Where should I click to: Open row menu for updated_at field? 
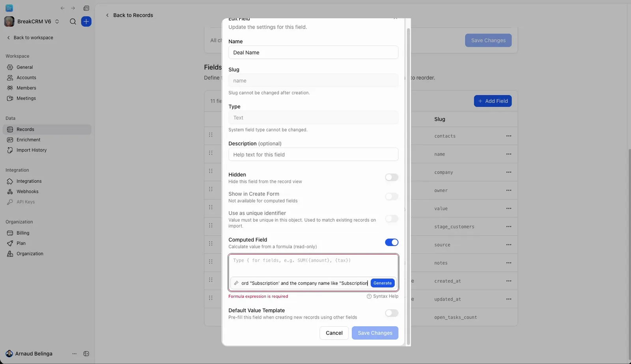[x=509, y=299]
